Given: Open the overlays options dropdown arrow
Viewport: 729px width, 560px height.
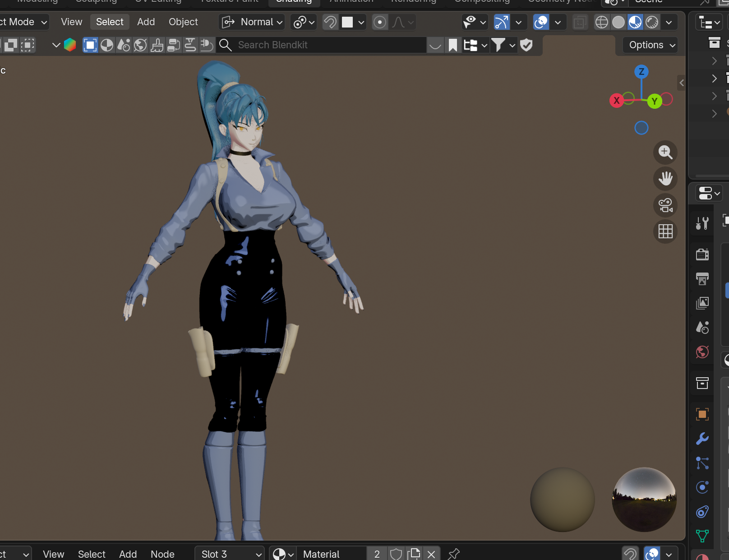Looking at the screenshot, I should 558,22.
